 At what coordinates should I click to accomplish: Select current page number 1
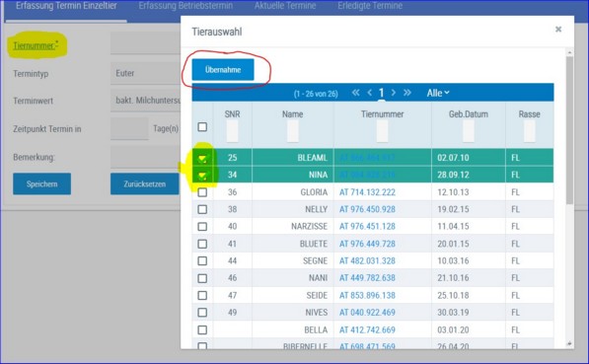click(381, 93)
